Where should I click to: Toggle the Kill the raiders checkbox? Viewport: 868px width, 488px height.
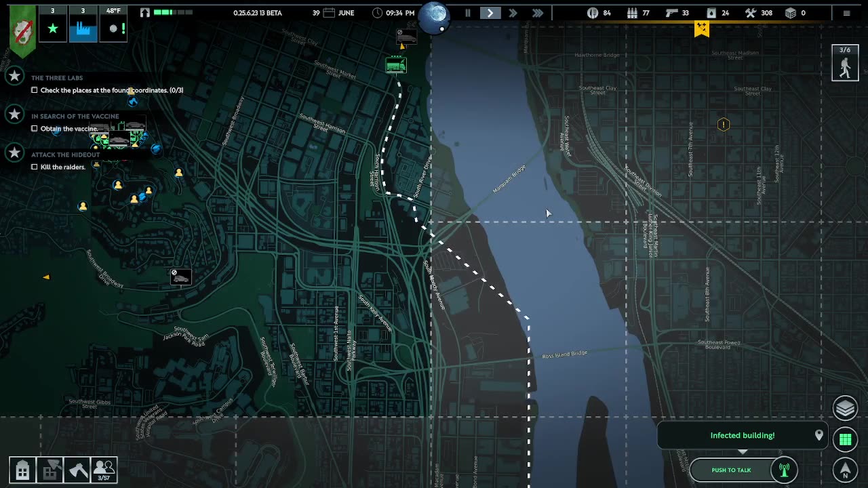click(35, 167)
